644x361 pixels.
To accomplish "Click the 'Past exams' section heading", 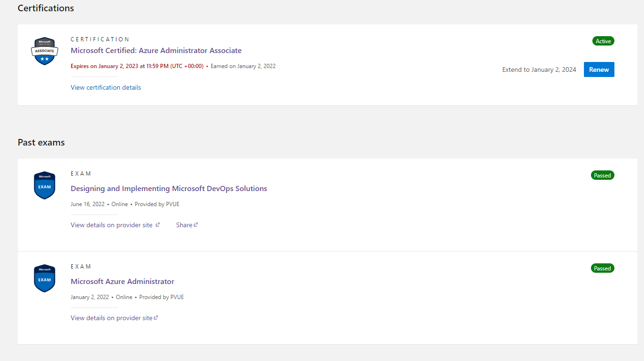I will pyautogui.click(x=41, y=142).
